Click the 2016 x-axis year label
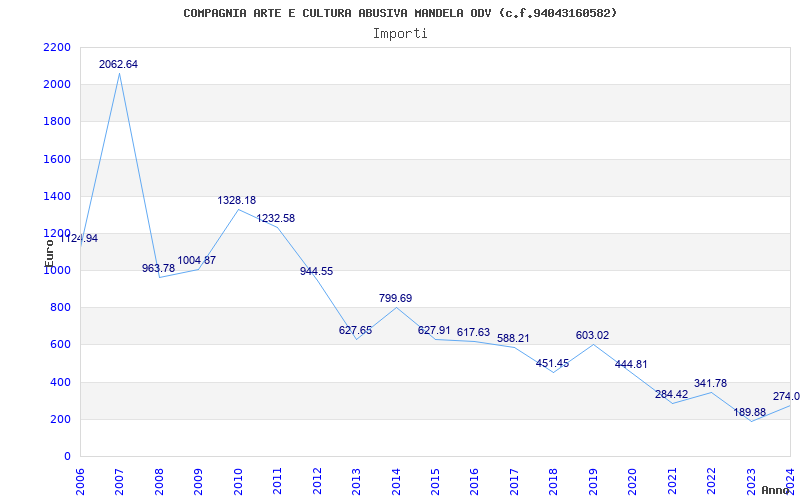 pos(474,481)
